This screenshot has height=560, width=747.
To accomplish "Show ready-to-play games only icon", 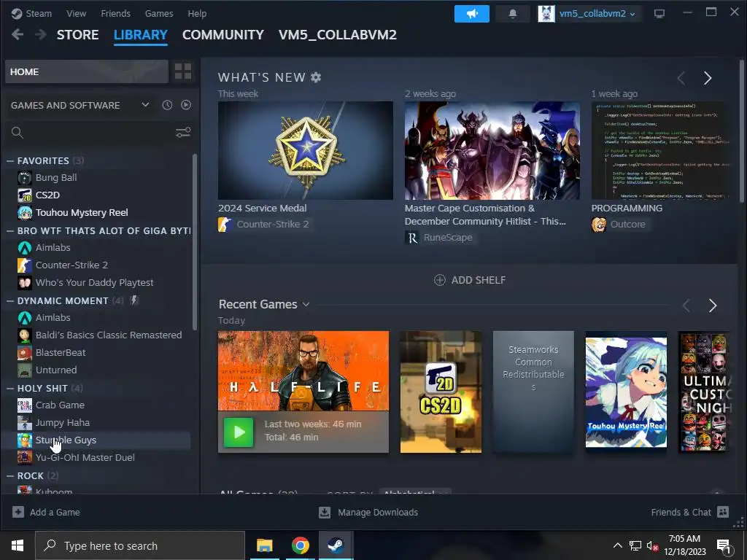I will 186,105.
